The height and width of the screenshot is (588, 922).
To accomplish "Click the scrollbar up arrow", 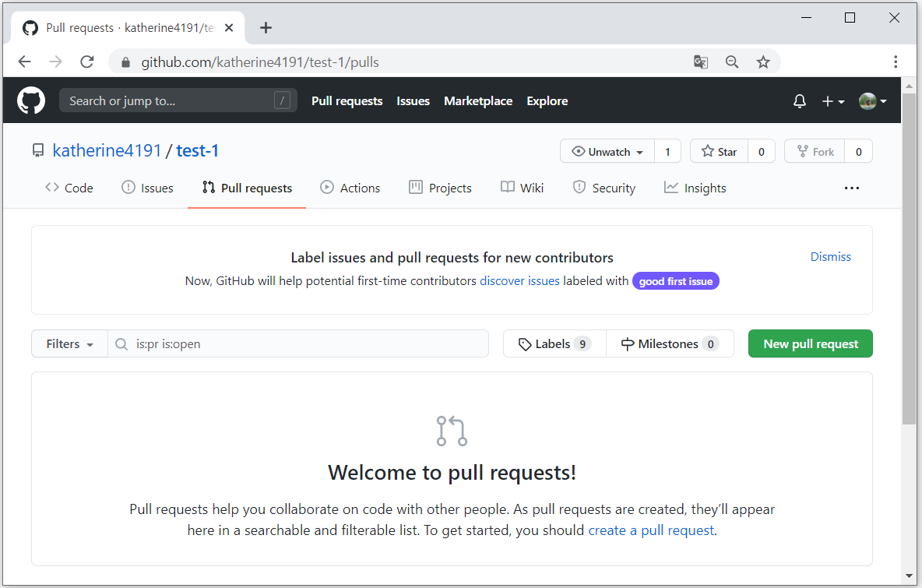I will 909,86.
